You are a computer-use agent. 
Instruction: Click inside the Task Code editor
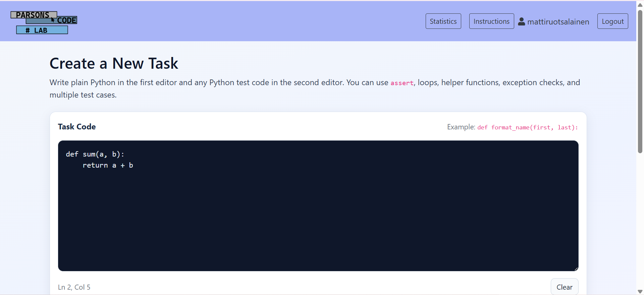[318, 205]
